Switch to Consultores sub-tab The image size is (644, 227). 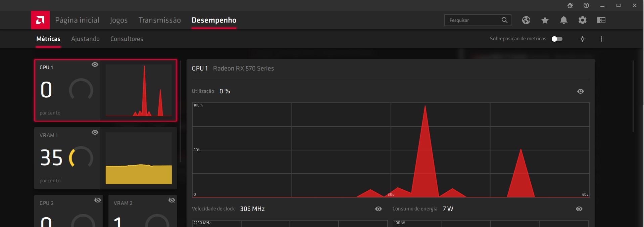[127, 39]
